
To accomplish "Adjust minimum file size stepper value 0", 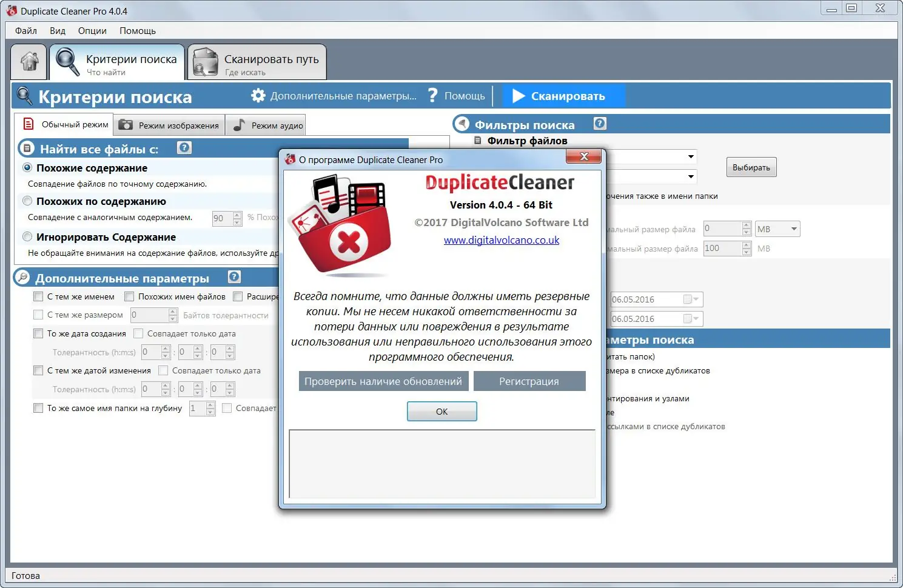I will point(747,229).
